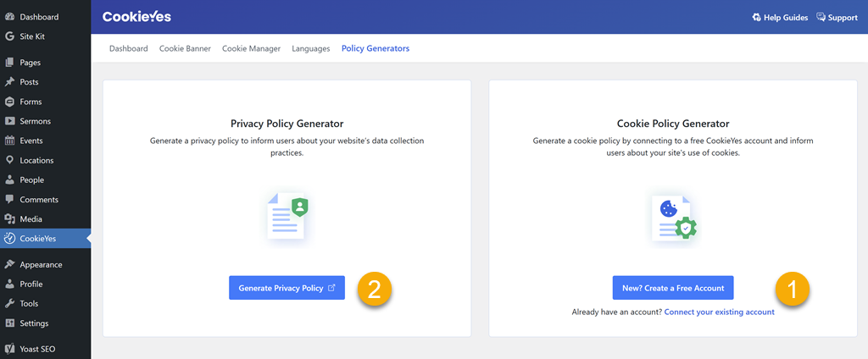This screenshot has height=359, width=868.
Task: Click the Events calendar icon
Action: tap(9, 141)
